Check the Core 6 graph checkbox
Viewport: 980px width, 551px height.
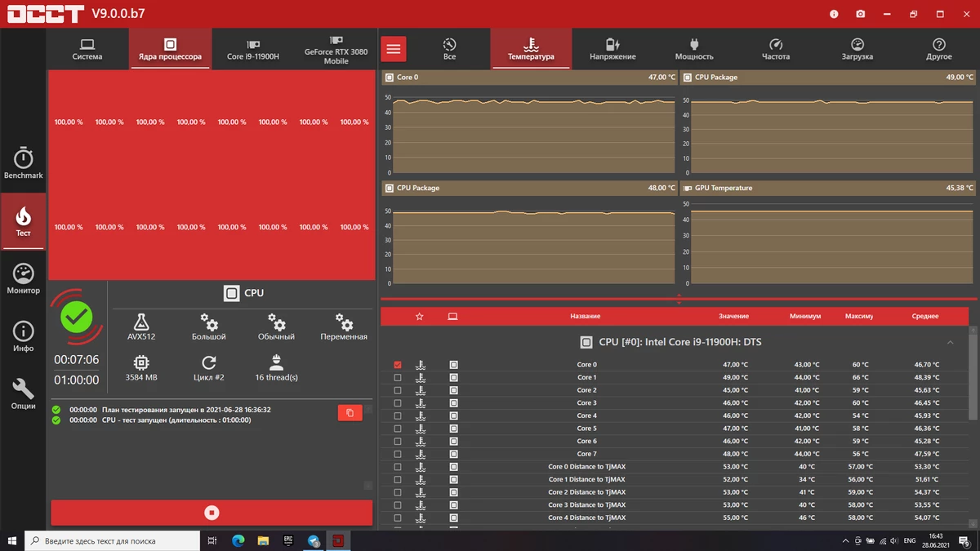[398, 441]
